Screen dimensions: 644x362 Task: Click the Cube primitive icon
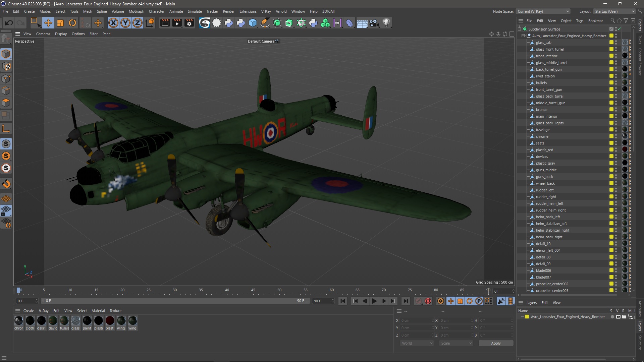[x=253, y=23]
